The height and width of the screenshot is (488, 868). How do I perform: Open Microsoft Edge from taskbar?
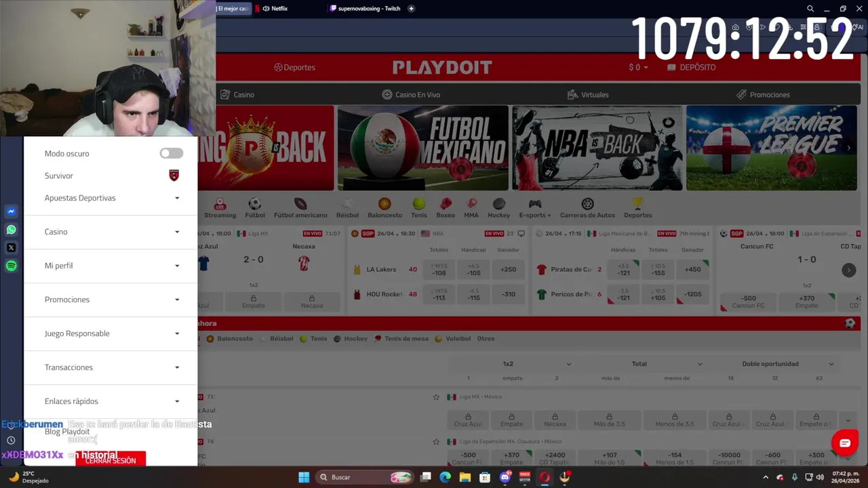(445, 477)
